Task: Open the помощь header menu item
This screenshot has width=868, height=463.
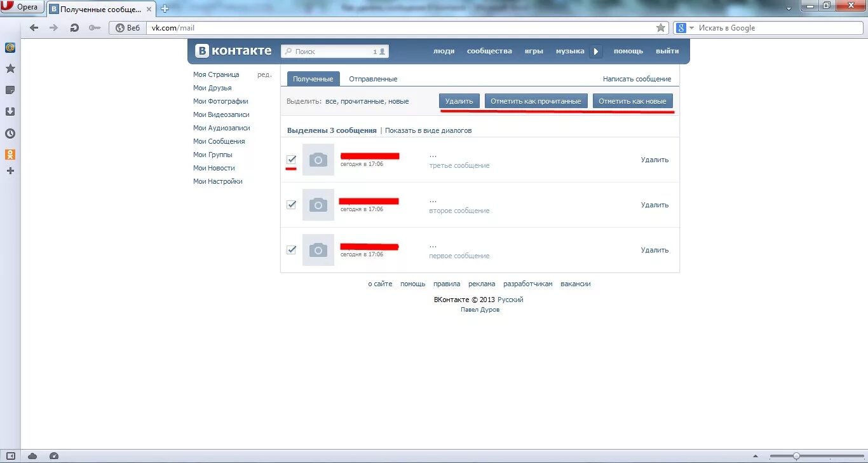Action: pos(628,51)
